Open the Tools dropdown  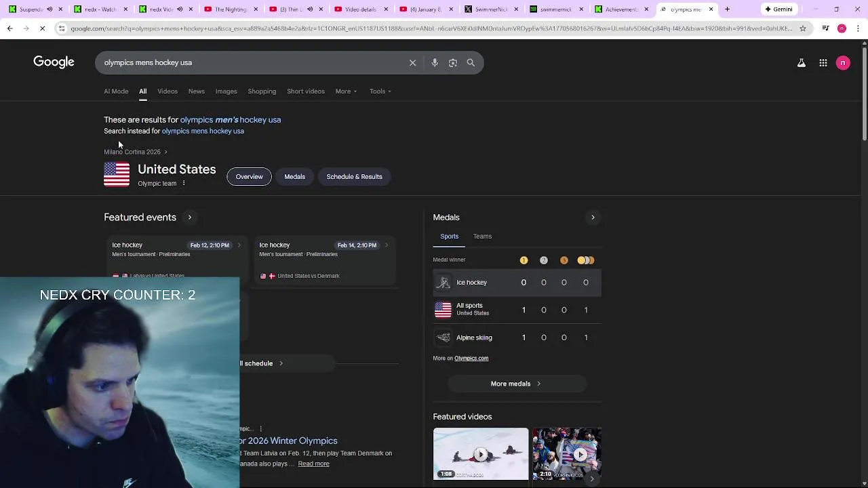[380, 91]
